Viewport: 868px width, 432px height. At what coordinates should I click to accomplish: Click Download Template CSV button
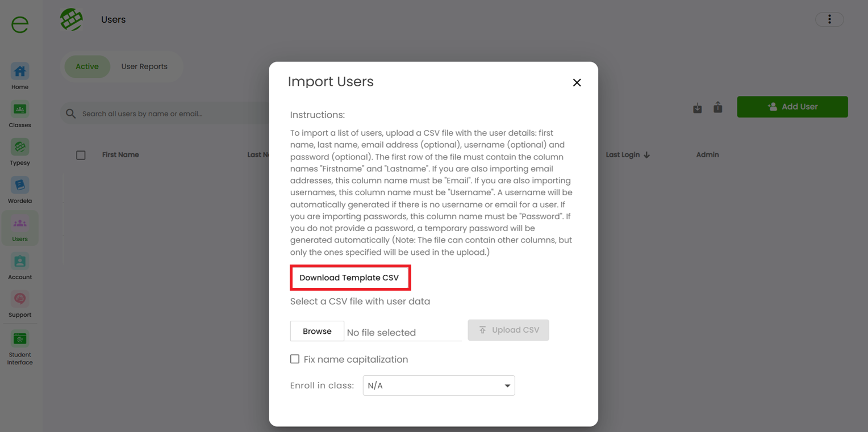(x=349, y=278)
